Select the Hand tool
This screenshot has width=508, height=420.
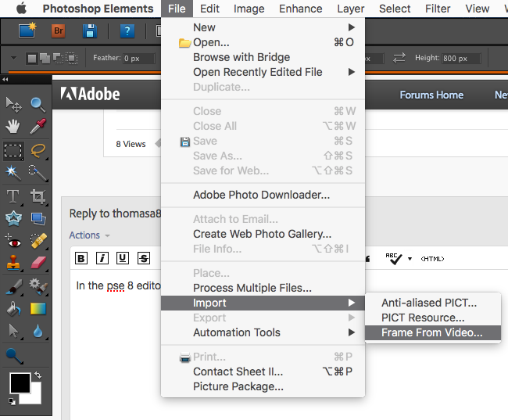pos(13,127)
